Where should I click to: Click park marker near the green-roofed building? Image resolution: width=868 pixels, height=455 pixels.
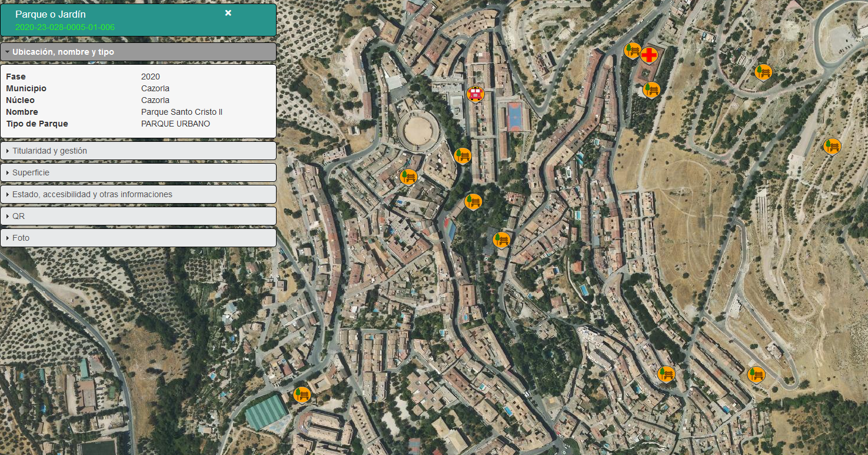[x=302, y=394]
